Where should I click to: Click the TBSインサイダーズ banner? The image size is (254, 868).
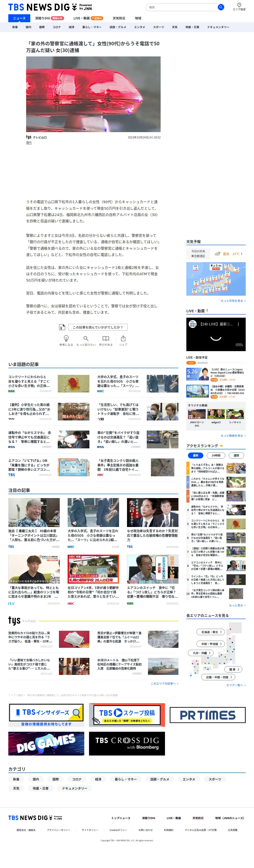click(x=46, y=715)
